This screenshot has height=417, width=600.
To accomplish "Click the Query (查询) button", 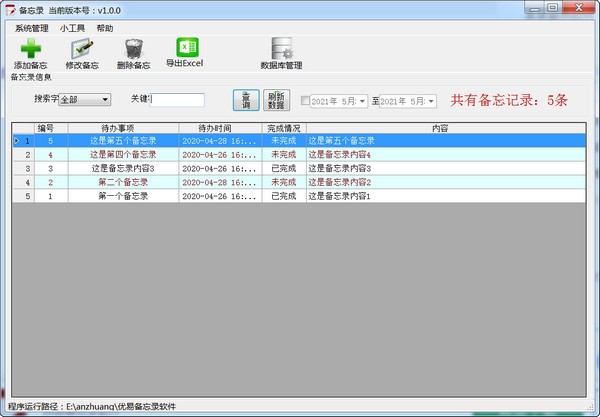I will pos(245,100).
